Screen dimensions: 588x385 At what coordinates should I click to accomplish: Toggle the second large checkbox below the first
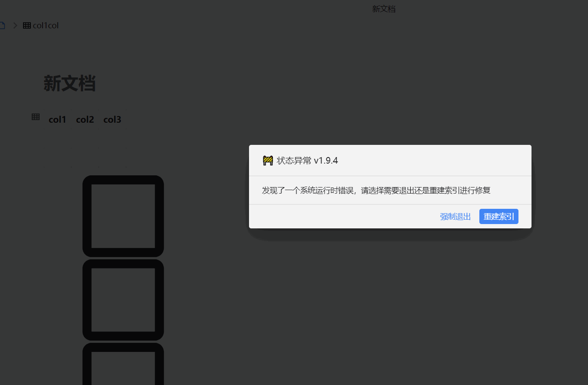pos(123,300)
